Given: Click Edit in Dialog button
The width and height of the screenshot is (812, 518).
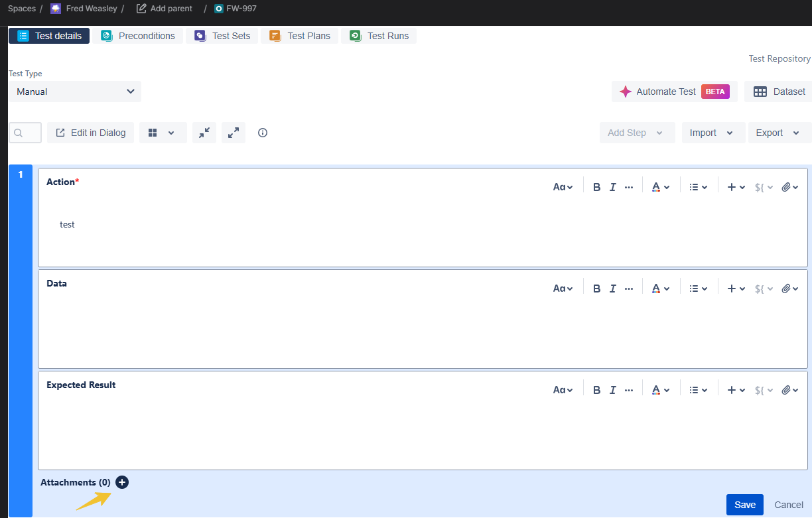Looking at the screenshot, I should pyautogui.click(x=90, y=133).
